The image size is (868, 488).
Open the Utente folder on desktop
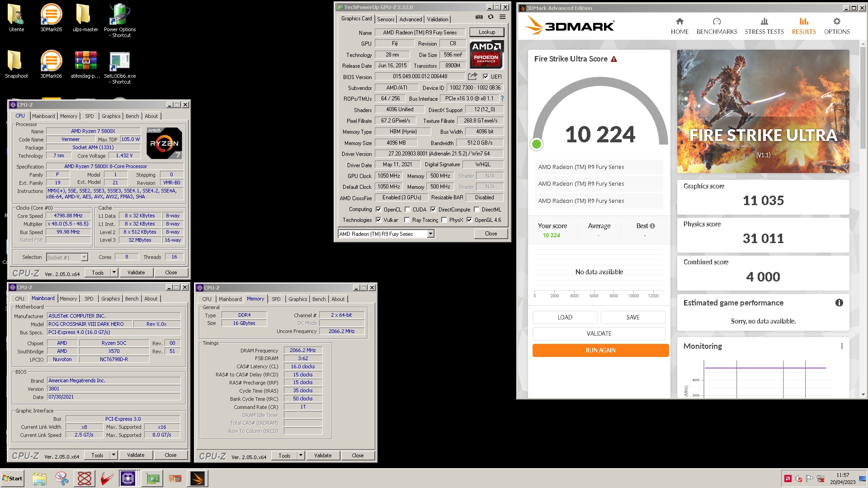click(x=16, y=17)
